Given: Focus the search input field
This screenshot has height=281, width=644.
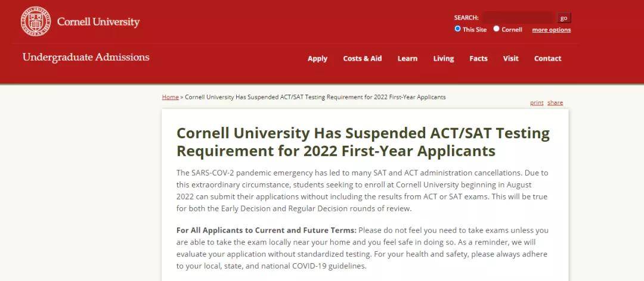Looking at the screenshot, I should [x=518, y=18].
